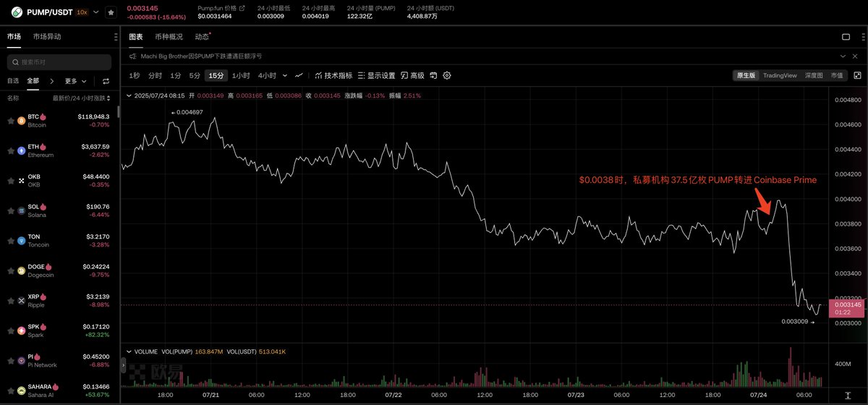Viewport: 868px width, 405px height.
Task: Switch to the 市场异动 tab
Action: coord(47,36)
